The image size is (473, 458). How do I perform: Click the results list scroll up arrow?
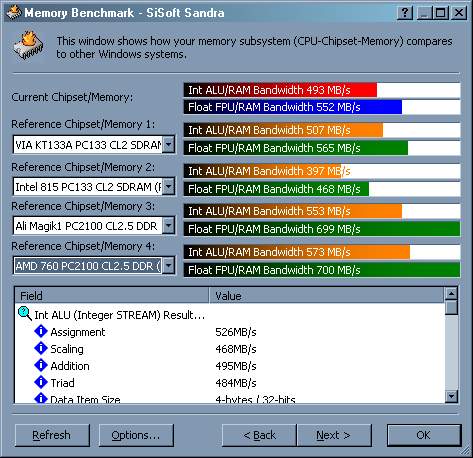click(x=451, y=294)
